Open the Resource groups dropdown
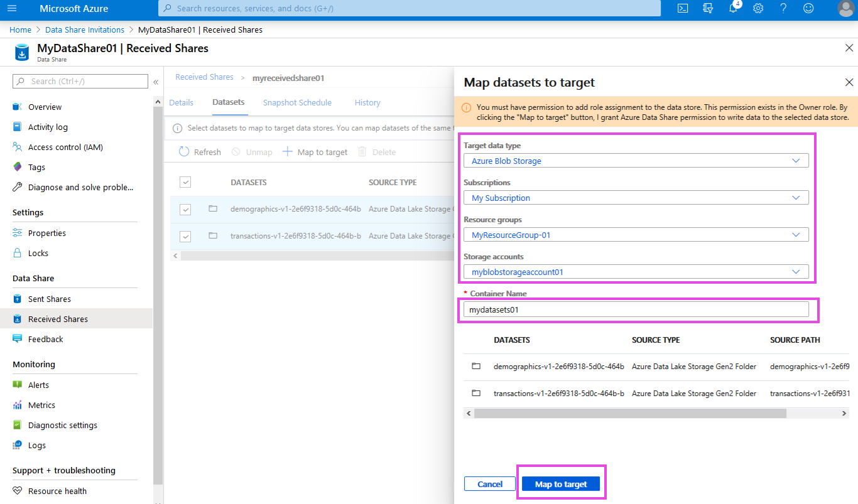 click(636, 235)
